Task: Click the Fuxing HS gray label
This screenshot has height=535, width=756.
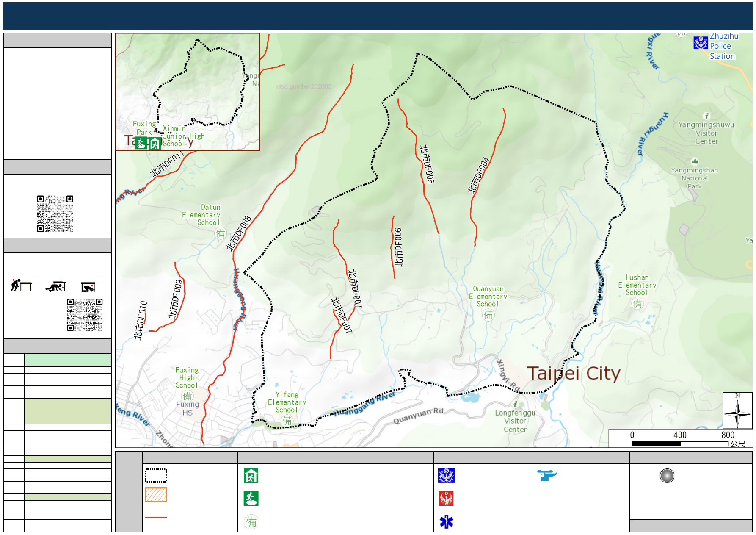Action: point(188,408)
